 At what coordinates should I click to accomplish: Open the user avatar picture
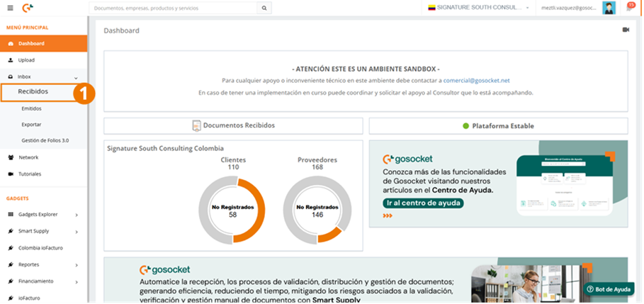pos(609,8)
